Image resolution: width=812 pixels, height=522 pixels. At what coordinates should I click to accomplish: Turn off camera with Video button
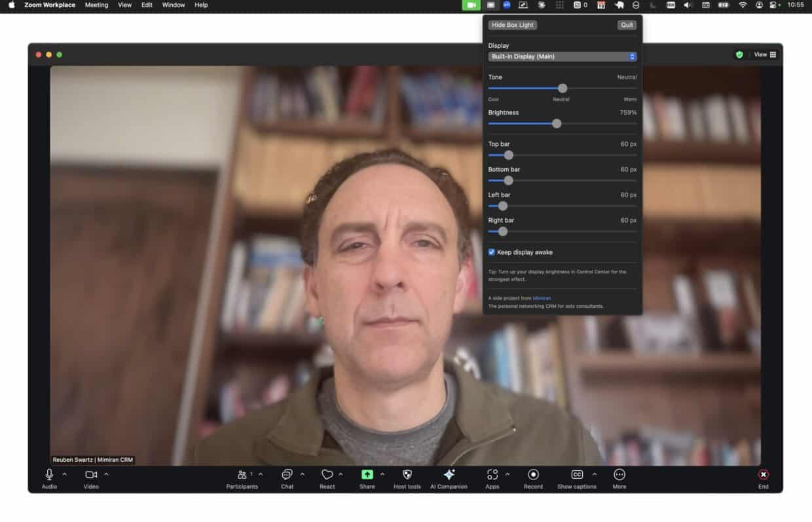pyautogui.click(x=91, y=475)
